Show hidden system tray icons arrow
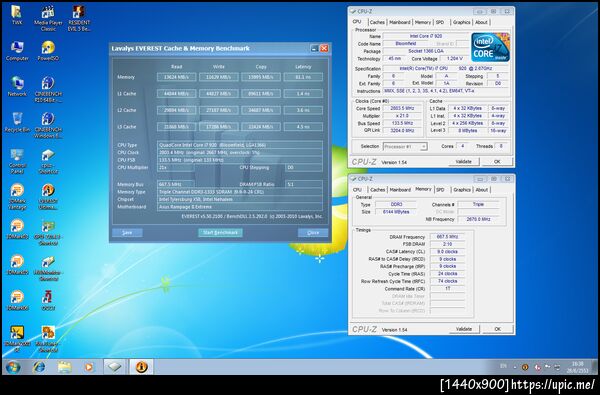This screenshot has width=600, height=395. (515, 367)
